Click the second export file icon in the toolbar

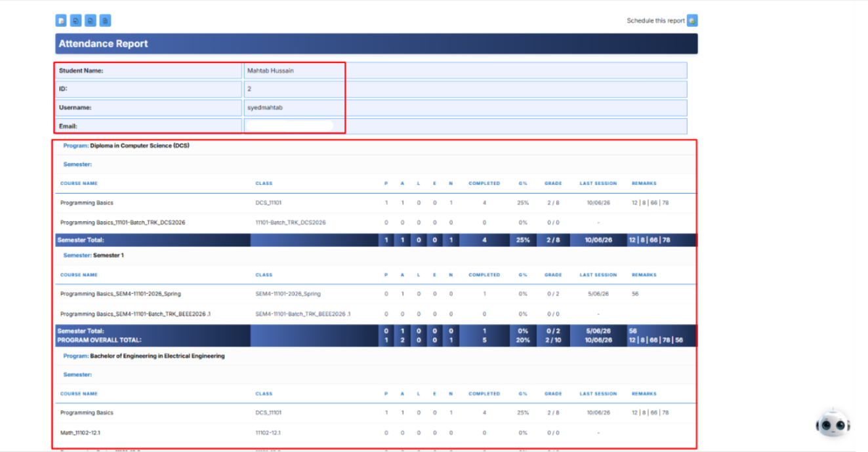coord(76,21)
